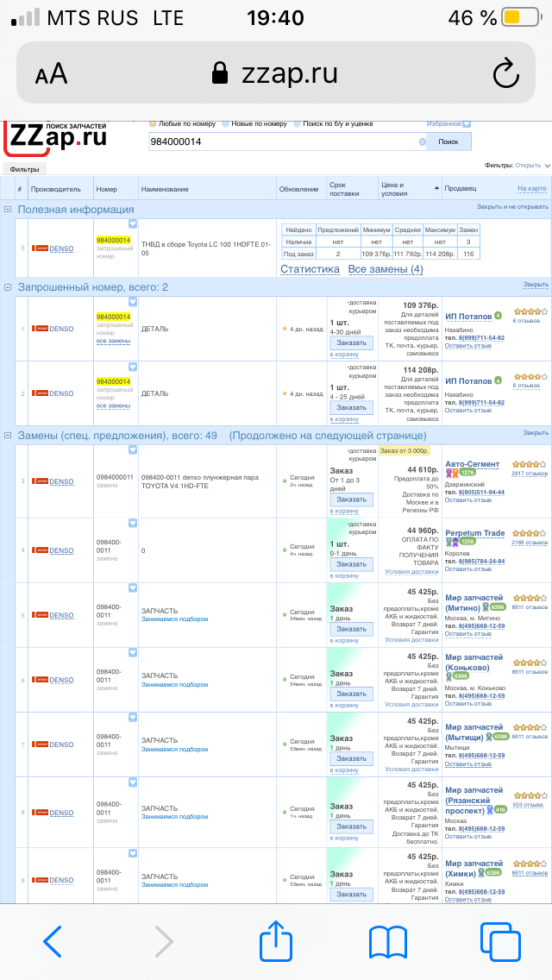This screenshot has width=552, height=980.
Task: Click phone number 8(905)511-94-44
Action: [x=481, y=492]
